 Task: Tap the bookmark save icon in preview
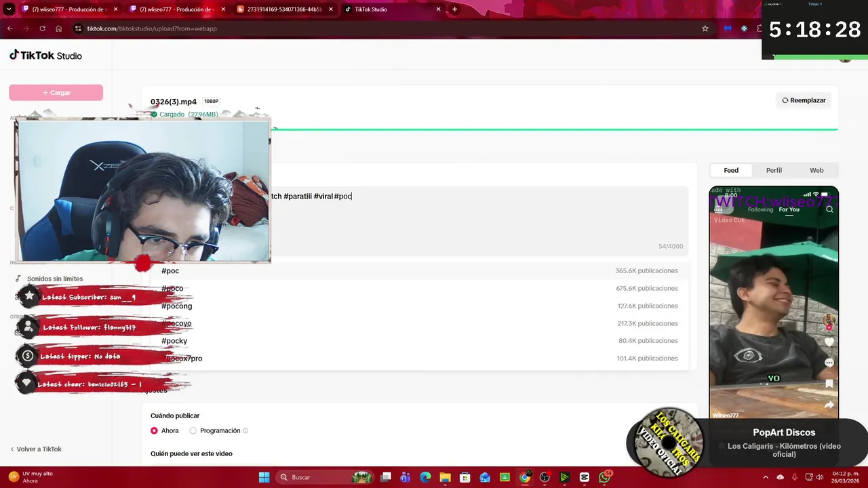pos(829,384)
